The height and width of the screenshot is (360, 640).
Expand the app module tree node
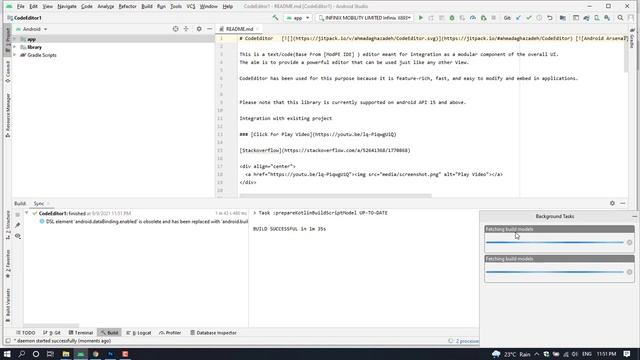click(15, 39)
